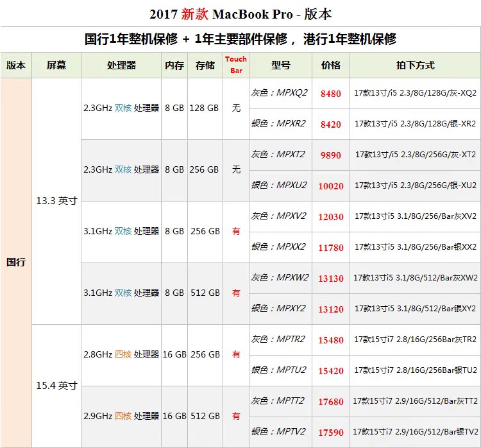Click '16 GB' memory in the 2.8GHz row
Image resolution: width=481 pixels, height=448 pixels.
pos(174,354)
